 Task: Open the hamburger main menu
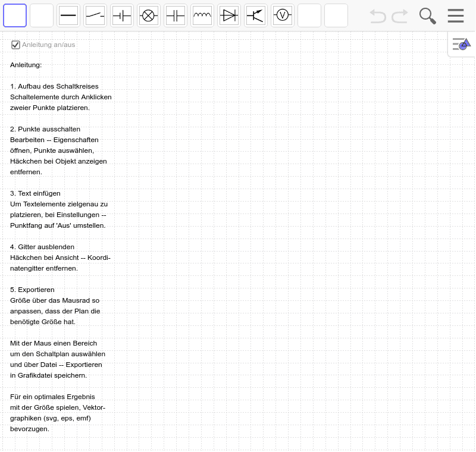pos(456,16)
